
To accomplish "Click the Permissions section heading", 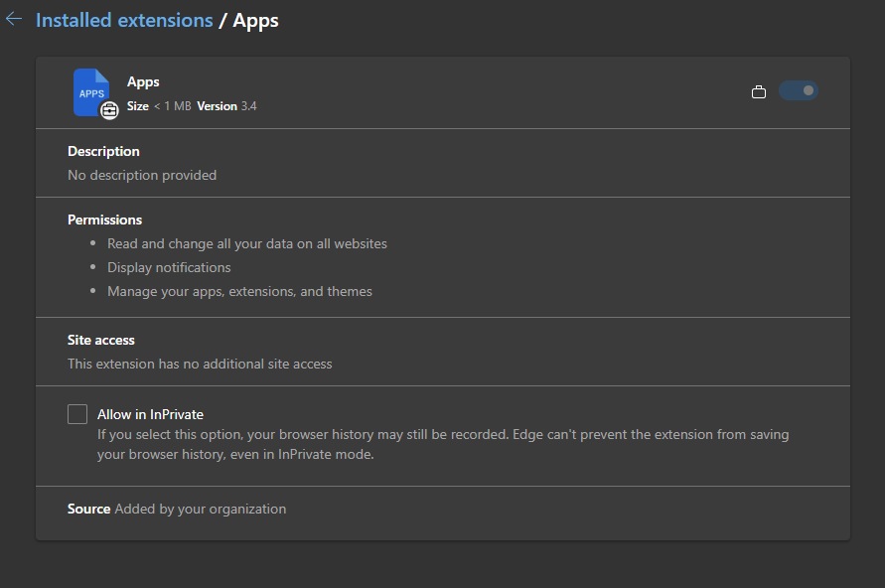I will click(104, 220).
